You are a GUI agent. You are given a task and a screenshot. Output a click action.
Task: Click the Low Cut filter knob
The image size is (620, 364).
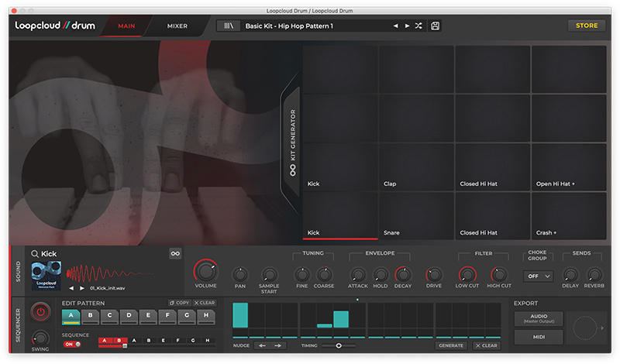click(467, 275)
